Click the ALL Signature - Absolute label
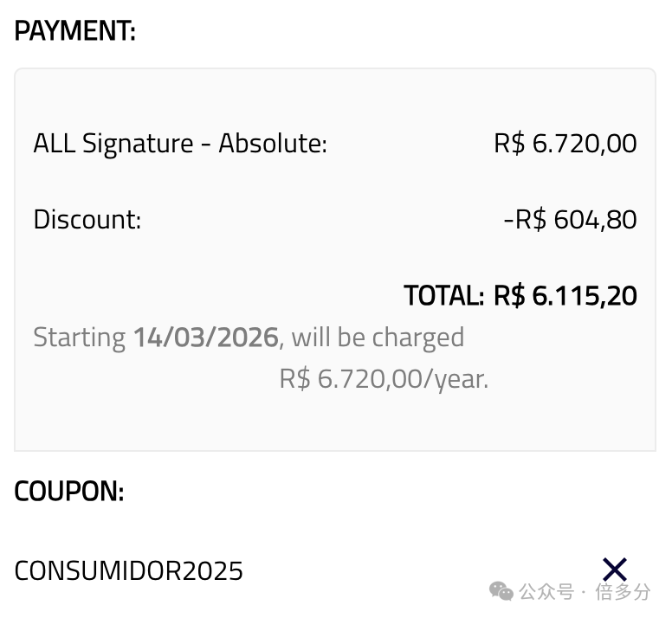The image size is (672, 618). [180, 143]
